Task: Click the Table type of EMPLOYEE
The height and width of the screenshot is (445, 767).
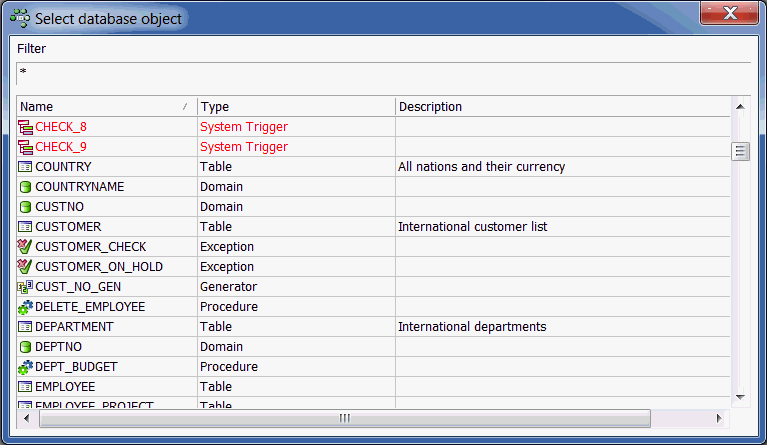Action: 216,387
